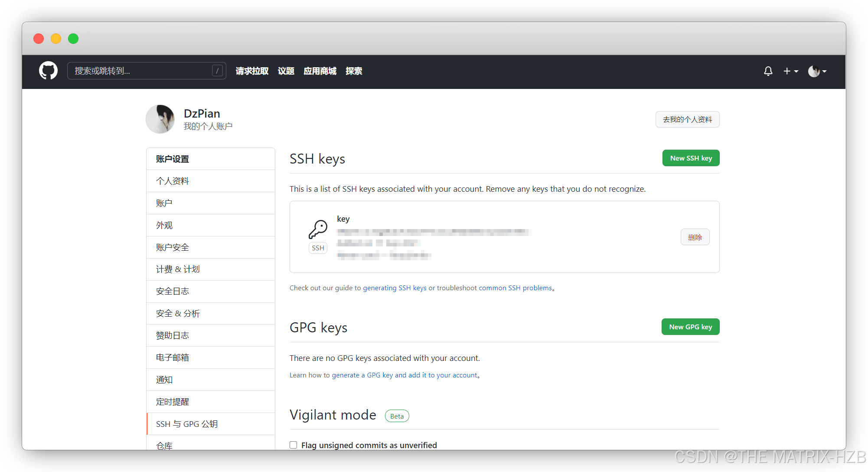Click the Beta badge next to Vigilant mode

click(x=397, y=416)
